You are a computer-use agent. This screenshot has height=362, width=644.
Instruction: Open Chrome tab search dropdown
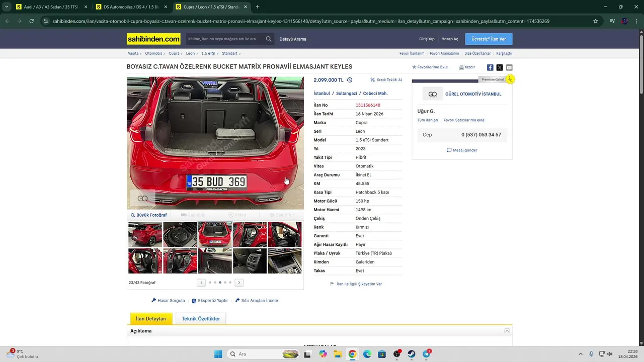click(x=7, y=7)
